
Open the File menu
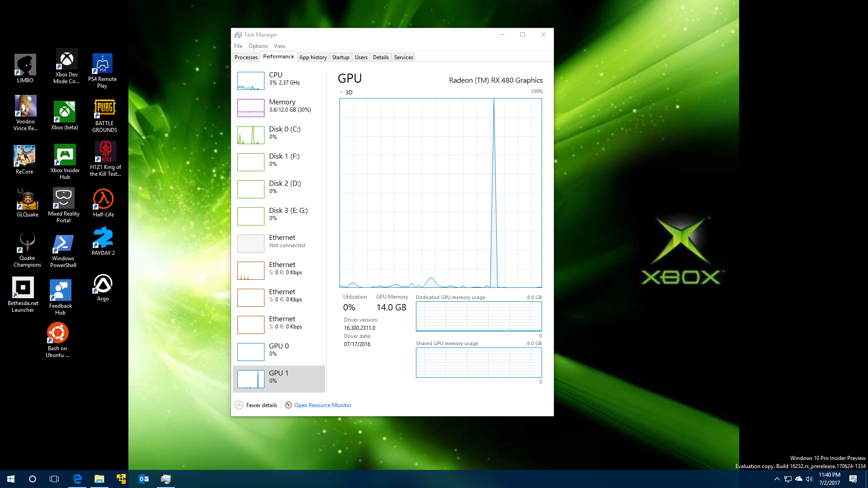coord(238,46)
